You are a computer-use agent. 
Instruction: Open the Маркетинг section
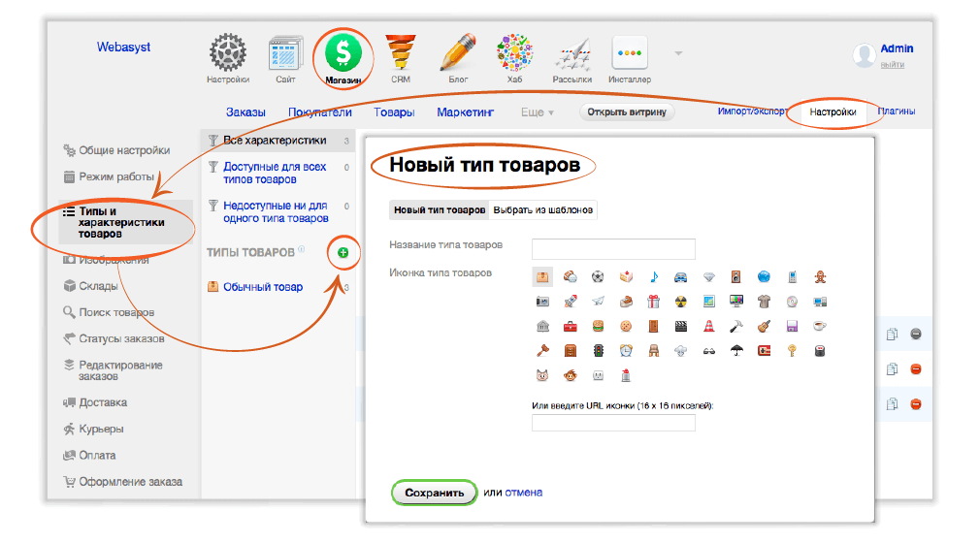[465, 112]
